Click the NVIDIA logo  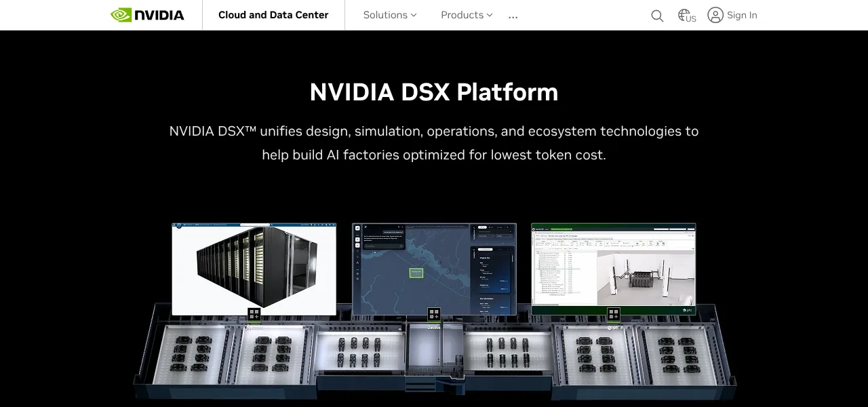pyautogui.click(x=147, y=15)
